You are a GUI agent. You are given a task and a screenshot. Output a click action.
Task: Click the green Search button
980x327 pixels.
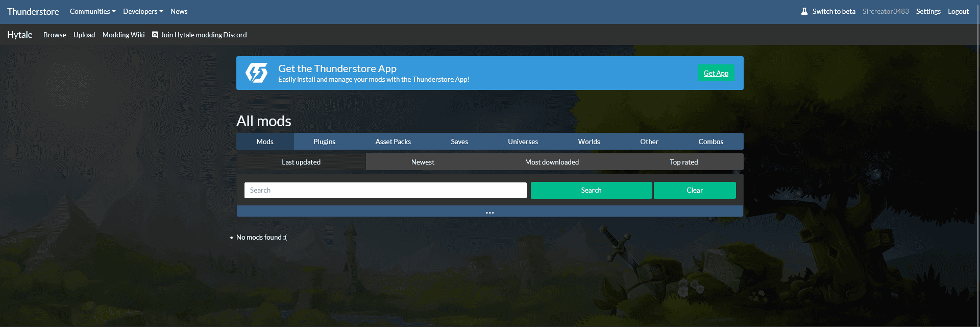(591, 190)
